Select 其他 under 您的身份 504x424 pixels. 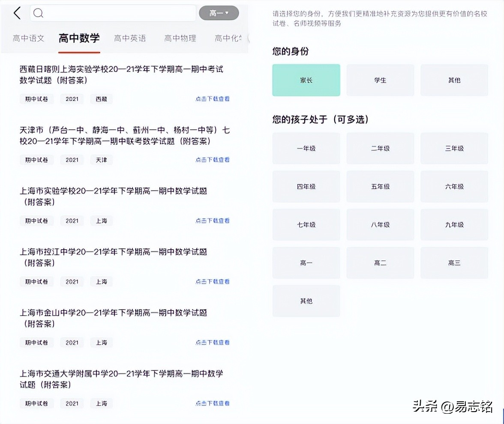(454, 80)
